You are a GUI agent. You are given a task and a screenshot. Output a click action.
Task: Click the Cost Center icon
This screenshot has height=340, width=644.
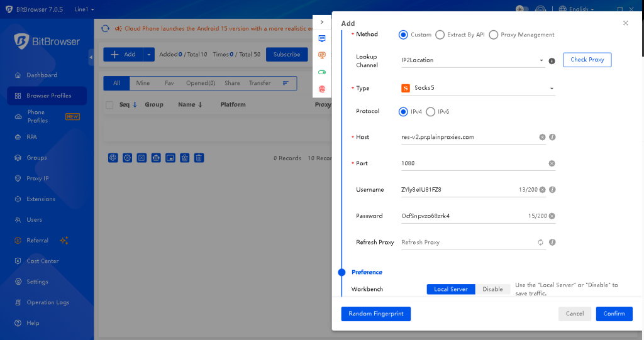[x=18, y=261]
